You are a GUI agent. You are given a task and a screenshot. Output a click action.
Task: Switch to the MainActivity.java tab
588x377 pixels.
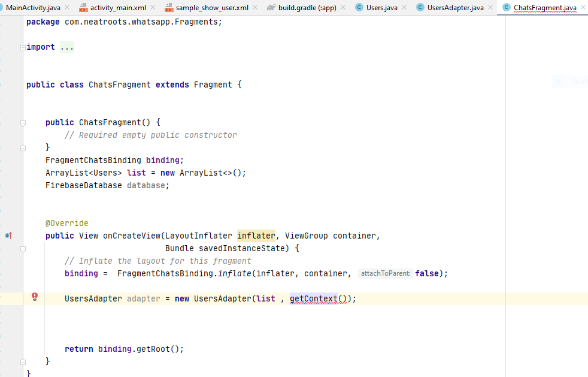coord(33,8)
